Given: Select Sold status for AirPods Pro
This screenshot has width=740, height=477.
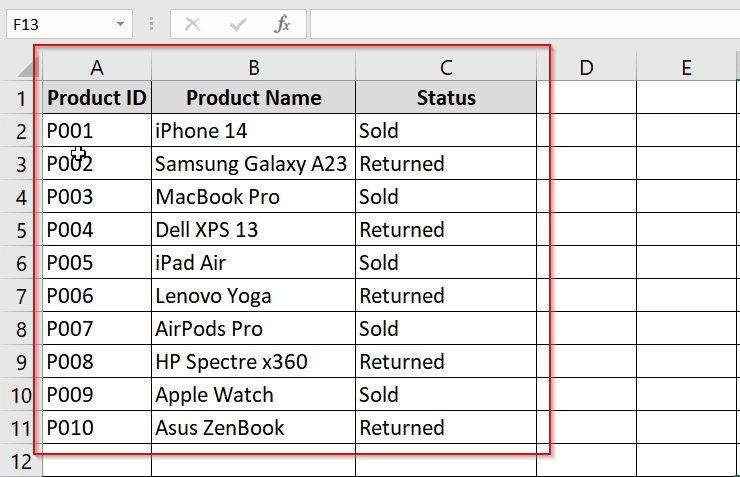Looking at the screenshot, I should (x=446, y=328).
